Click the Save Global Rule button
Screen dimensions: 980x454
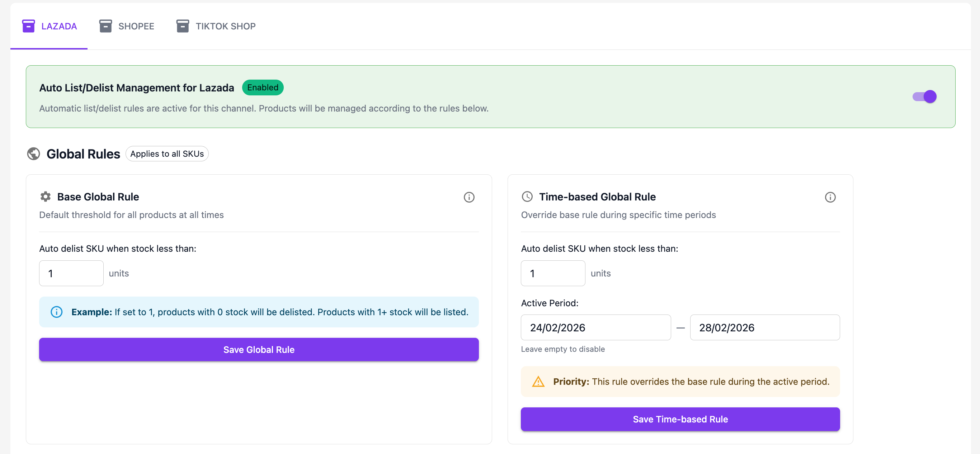259,349
